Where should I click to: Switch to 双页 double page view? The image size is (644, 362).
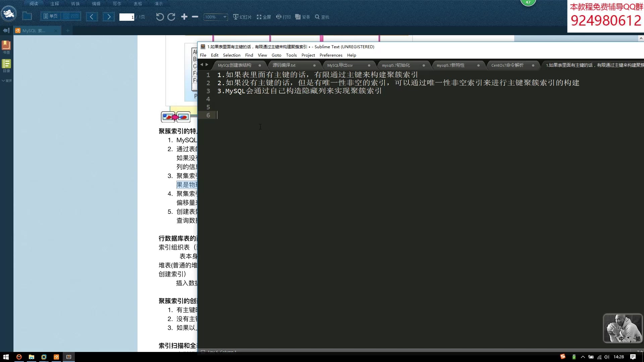71,16
